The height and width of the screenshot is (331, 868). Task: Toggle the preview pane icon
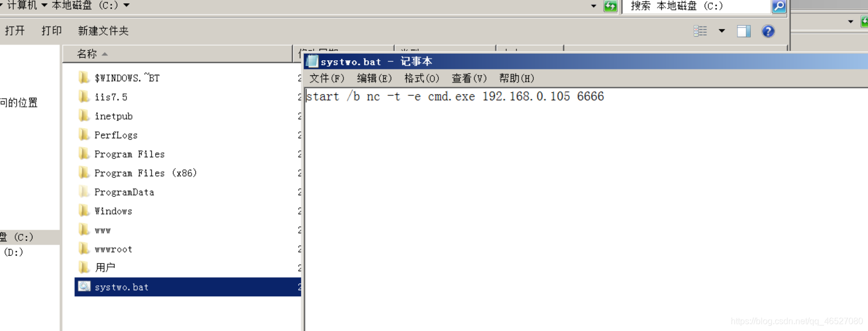pyautogui.click(x=744, y=31)
